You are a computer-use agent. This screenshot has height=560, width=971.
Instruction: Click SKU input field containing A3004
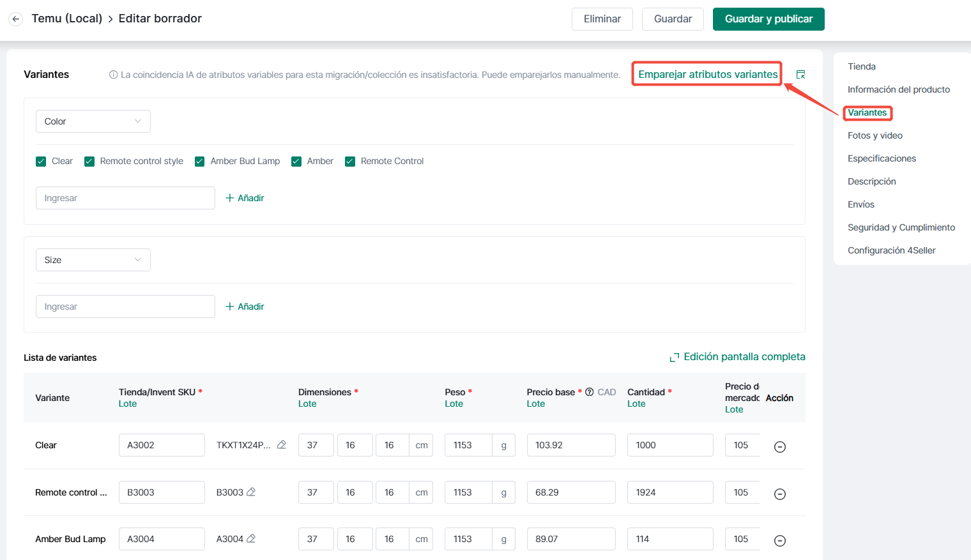click(x=162, y=539)
